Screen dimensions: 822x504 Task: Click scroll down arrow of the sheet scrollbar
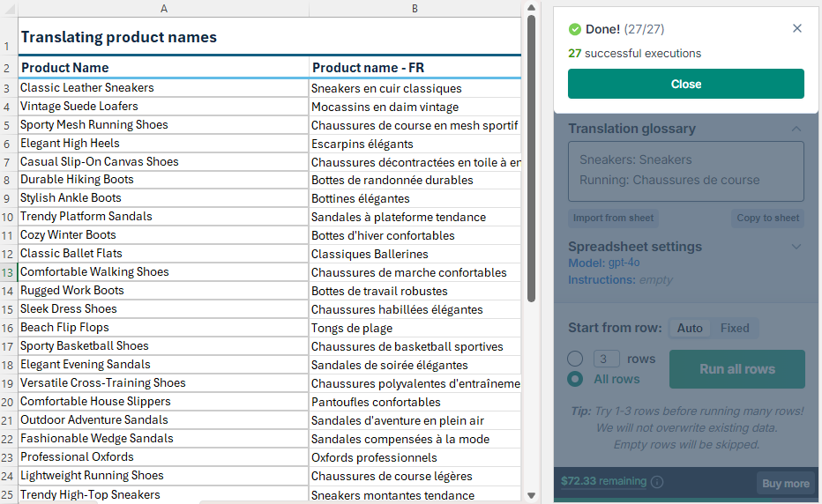point(531,495)
